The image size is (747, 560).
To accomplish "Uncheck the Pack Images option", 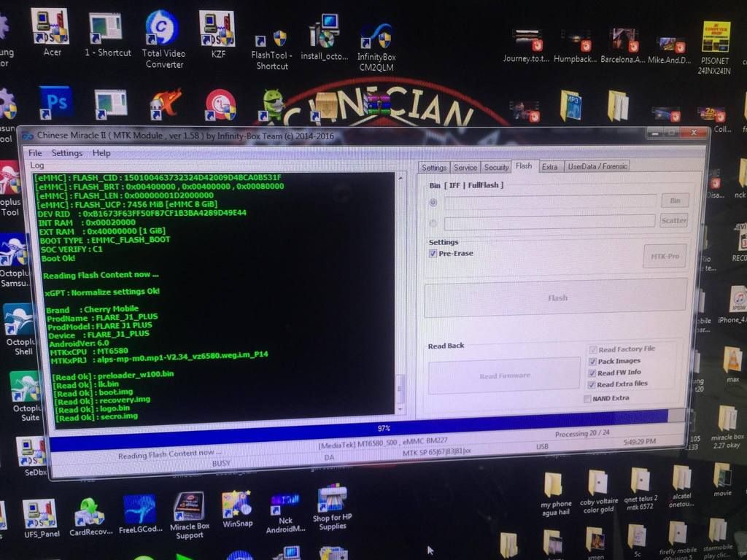I will pos(592,361).
